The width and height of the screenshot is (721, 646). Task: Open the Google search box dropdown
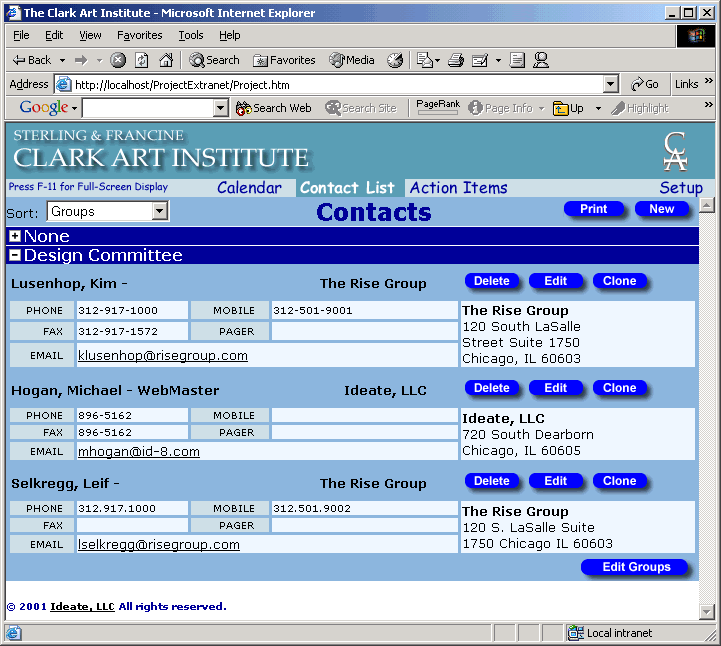pos(221,108)
